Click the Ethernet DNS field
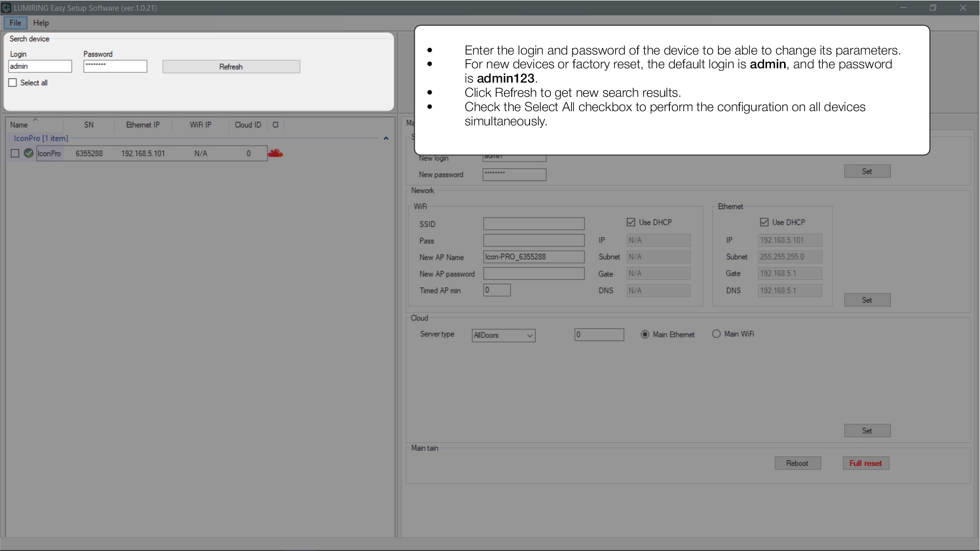The height and width of the screenshot is (551, 980). tap(790, 291)
